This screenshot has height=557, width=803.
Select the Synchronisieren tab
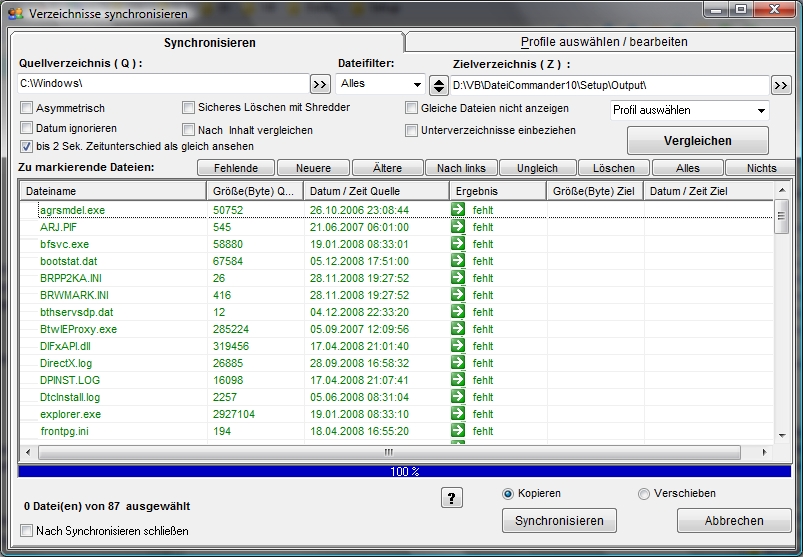[209, 43]
